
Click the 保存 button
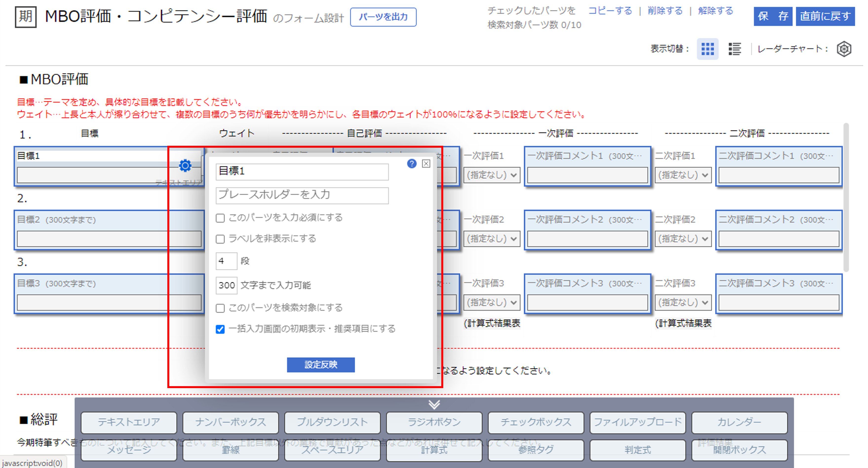773,17
